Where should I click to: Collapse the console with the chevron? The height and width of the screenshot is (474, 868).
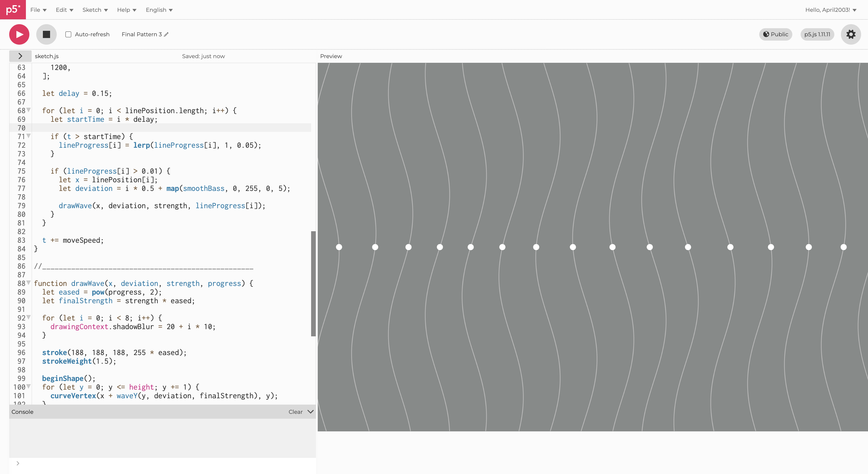310,412
